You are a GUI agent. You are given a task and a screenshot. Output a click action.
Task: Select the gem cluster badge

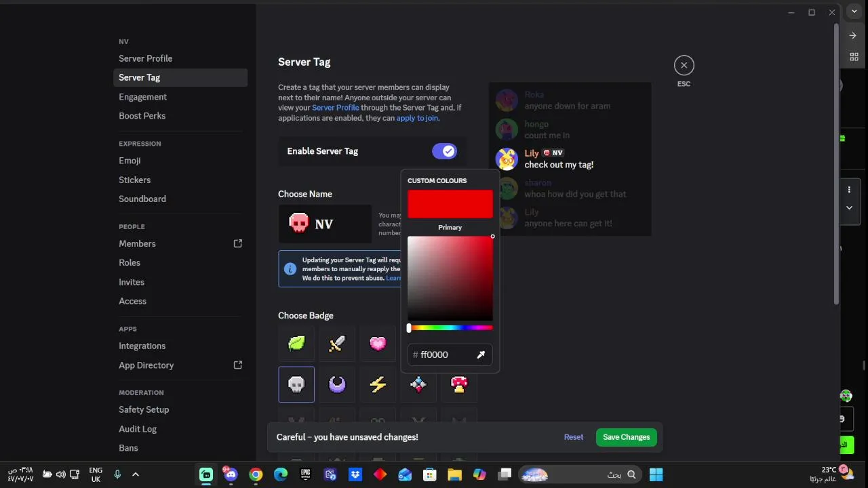point(418,384)
